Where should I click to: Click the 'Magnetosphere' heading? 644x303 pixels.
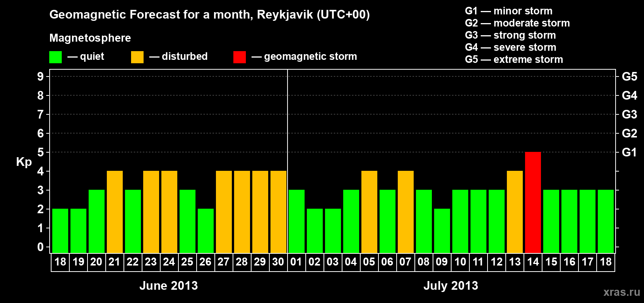point(90,38)
